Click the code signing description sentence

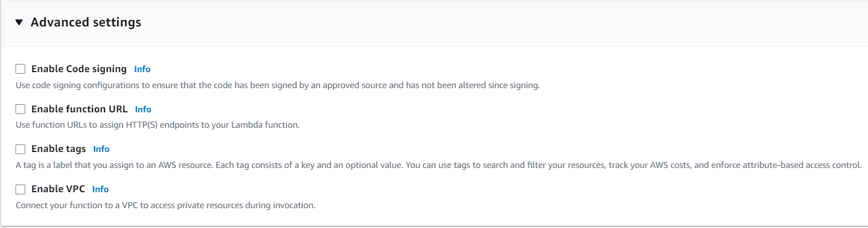pos(278,85)
